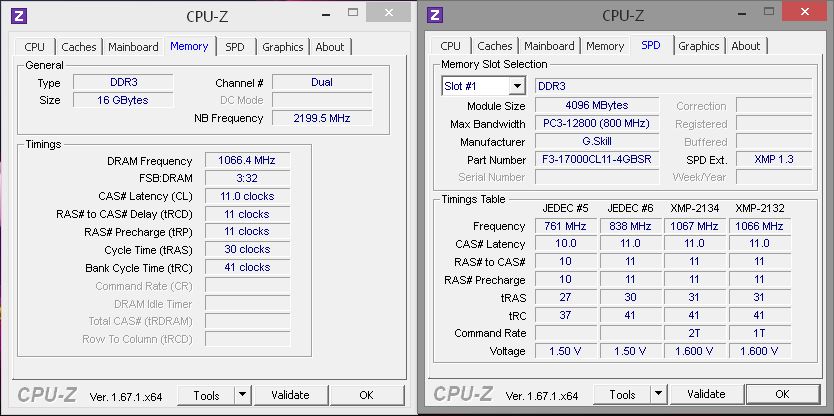Close the left CPU-Z window
Viewport: 834px width, 416px height.
[389, 12]
